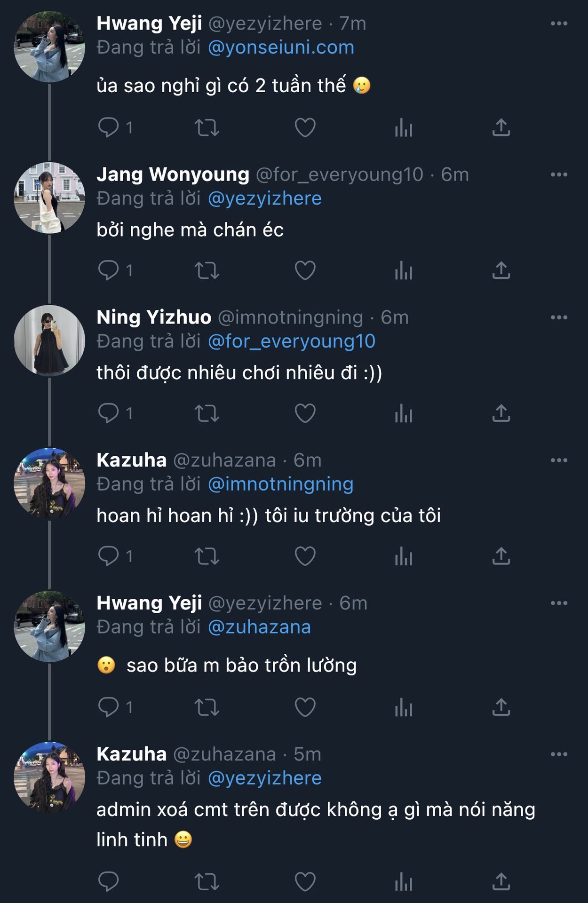The width and height of the screenshot is (588, 903).
Task: Open the @for_everyoung10 reply mention link
Action: [x=291, y=341]
